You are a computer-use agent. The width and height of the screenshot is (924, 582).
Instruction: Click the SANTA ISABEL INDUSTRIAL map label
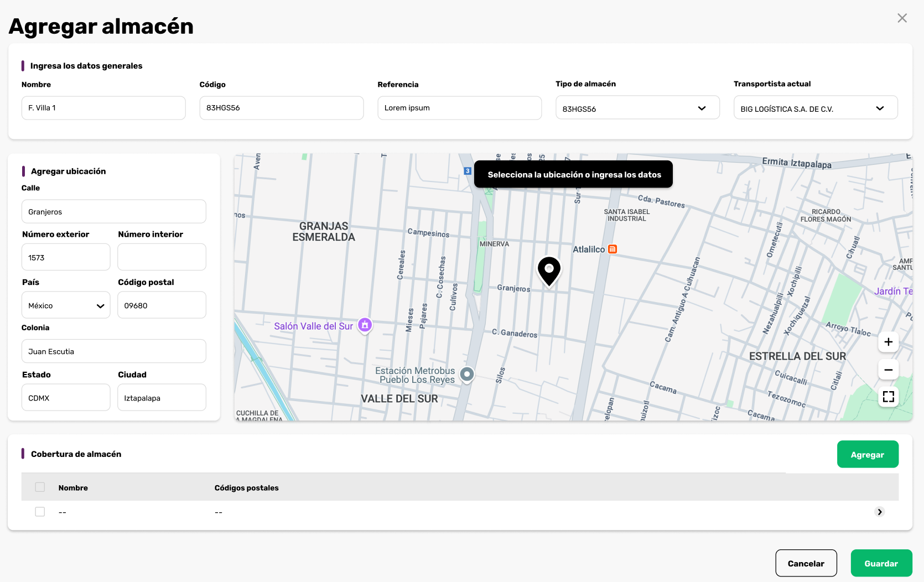pyautogui.click(x=627, y=215)
